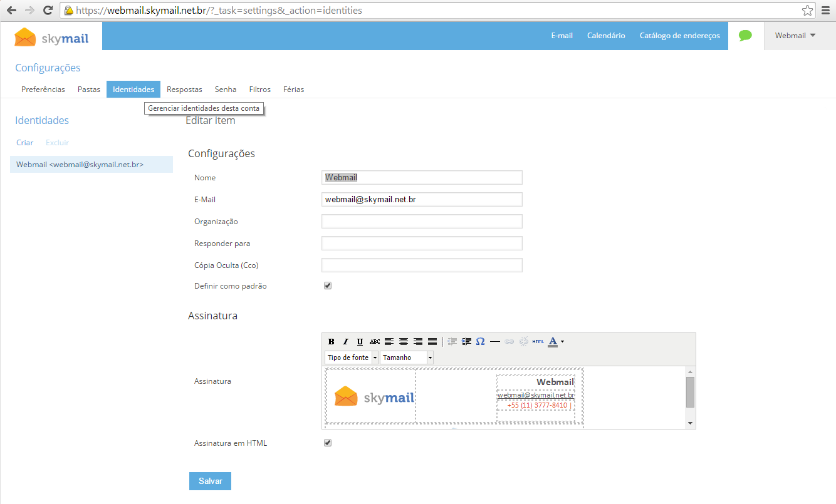Screen dimensions: 836x504
Task: Apply text color with A icon
Action: tap(553, 342)
